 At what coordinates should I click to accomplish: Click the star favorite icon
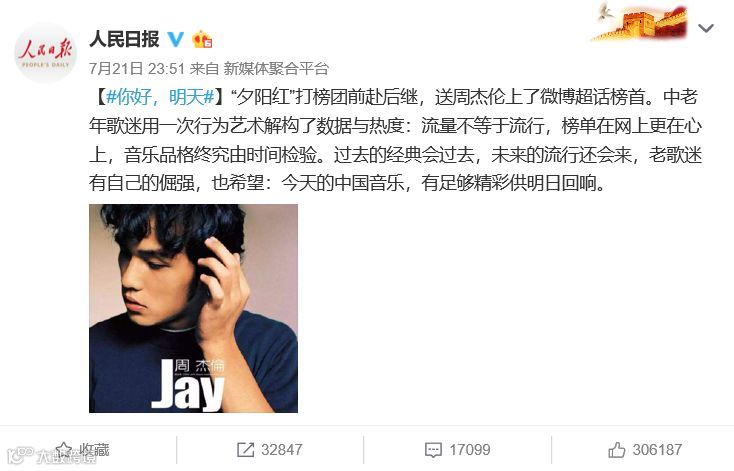pos(64,450)
